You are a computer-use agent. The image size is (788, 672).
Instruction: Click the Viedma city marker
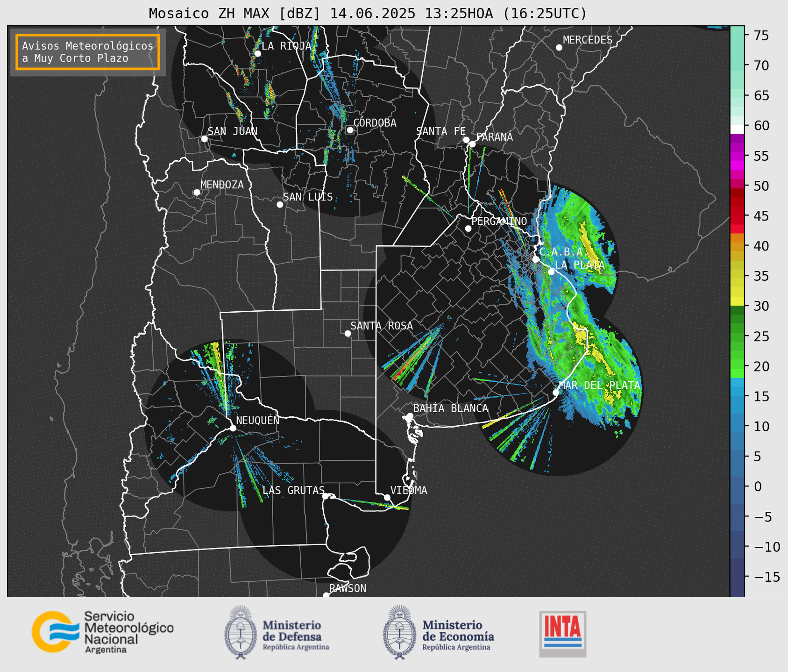387,497
